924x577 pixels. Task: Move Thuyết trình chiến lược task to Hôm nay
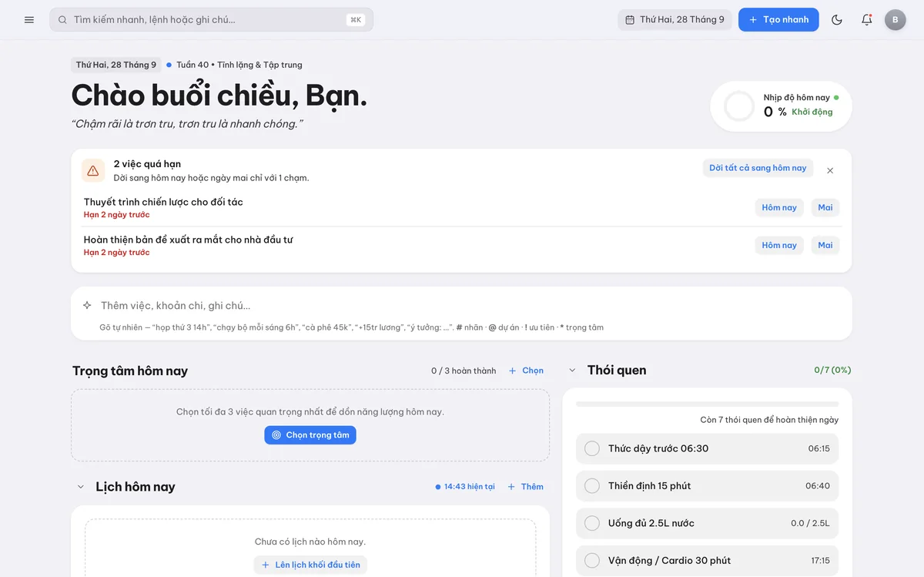pos(779,207)
